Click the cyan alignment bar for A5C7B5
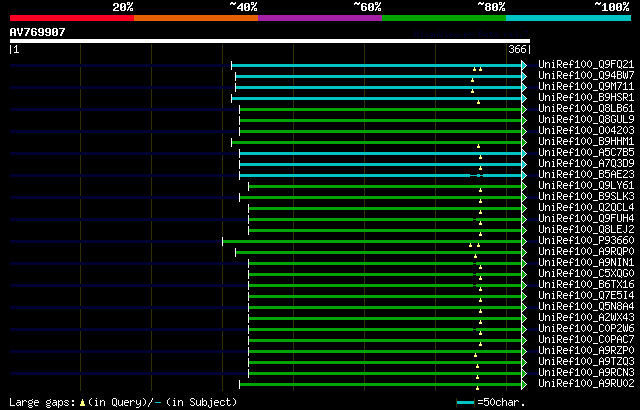 click(380, 153)
